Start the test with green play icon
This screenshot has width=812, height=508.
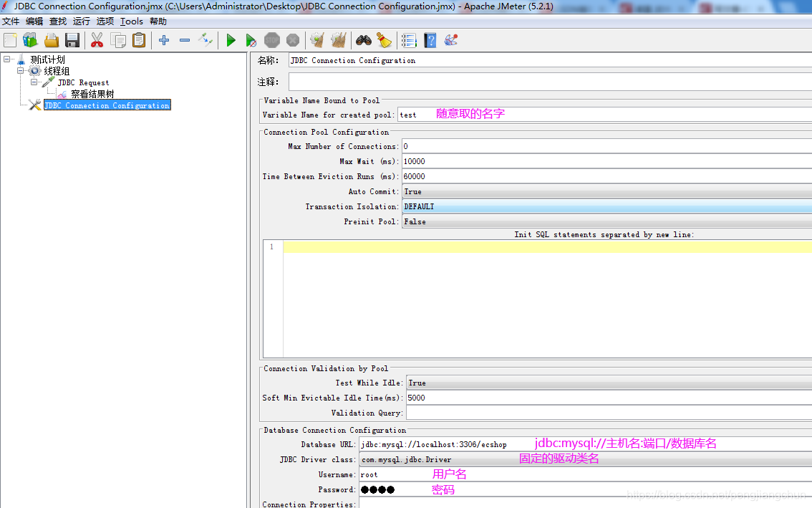point(231,40)
